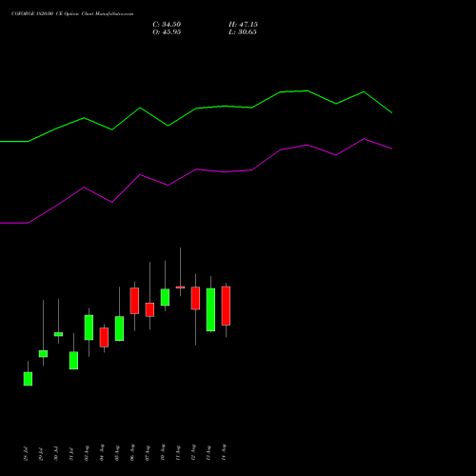Click the 30 Jul date label
This screenshot has height=476, width=476.
[x=56, y=454]
